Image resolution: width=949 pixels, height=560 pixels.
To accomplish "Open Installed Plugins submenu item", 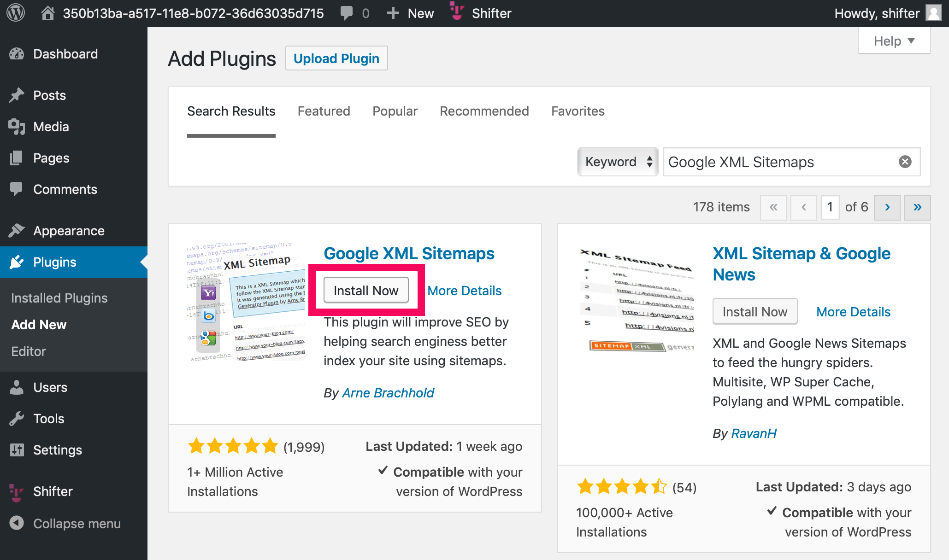I will [x=59, y=298].
